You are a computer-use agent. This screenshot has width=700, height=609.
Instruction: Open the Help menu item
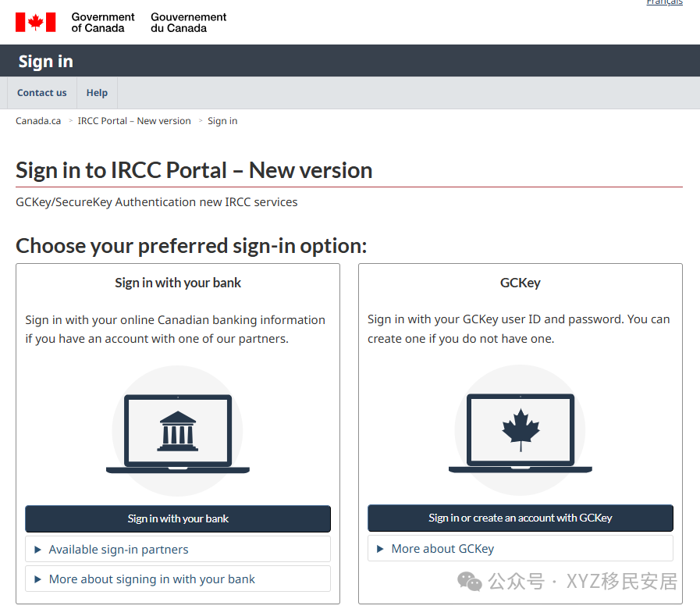(97, 92)
